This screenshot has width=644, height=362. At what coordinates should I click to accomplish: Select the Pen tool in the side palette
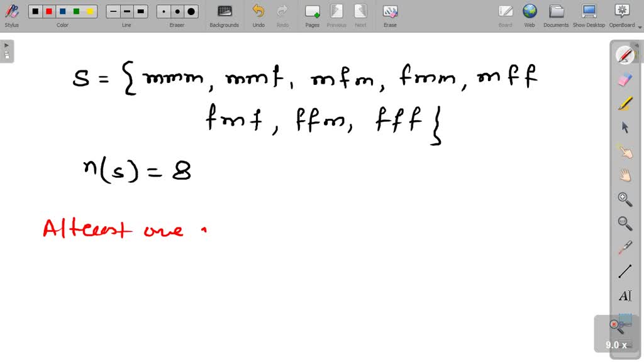pos(625,56)
